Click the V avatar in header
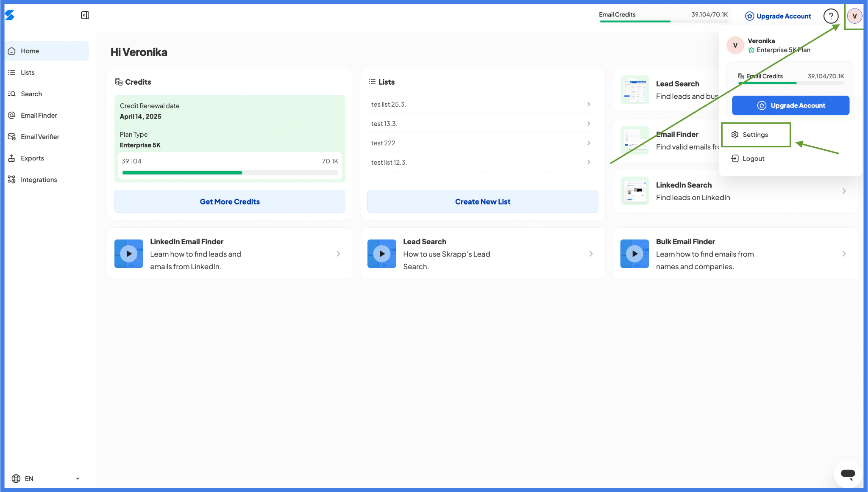 pos(854,16)
